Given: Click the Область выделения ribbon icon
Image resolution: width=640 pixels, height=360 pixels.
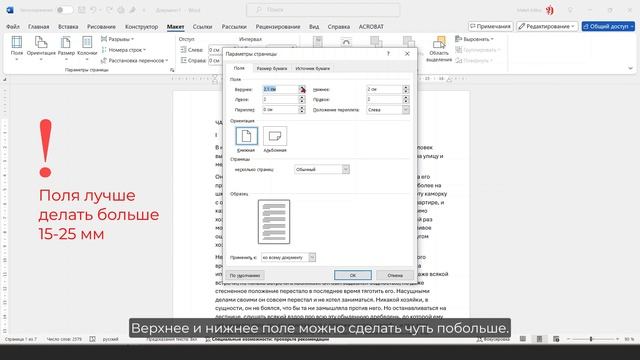Looking at the screenshot, I should [x=439, y=49].
